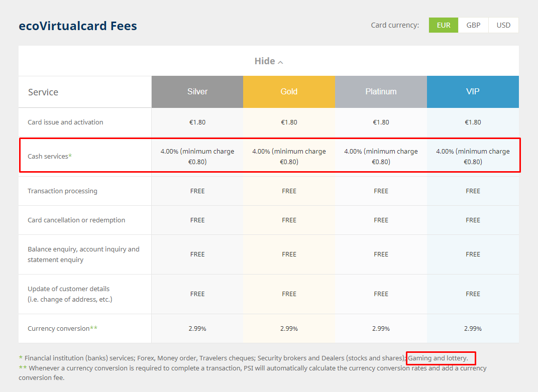538x392 pixels.
Task: Click the Card currency label
Action: pyautogui.click(x=395, y=25)
